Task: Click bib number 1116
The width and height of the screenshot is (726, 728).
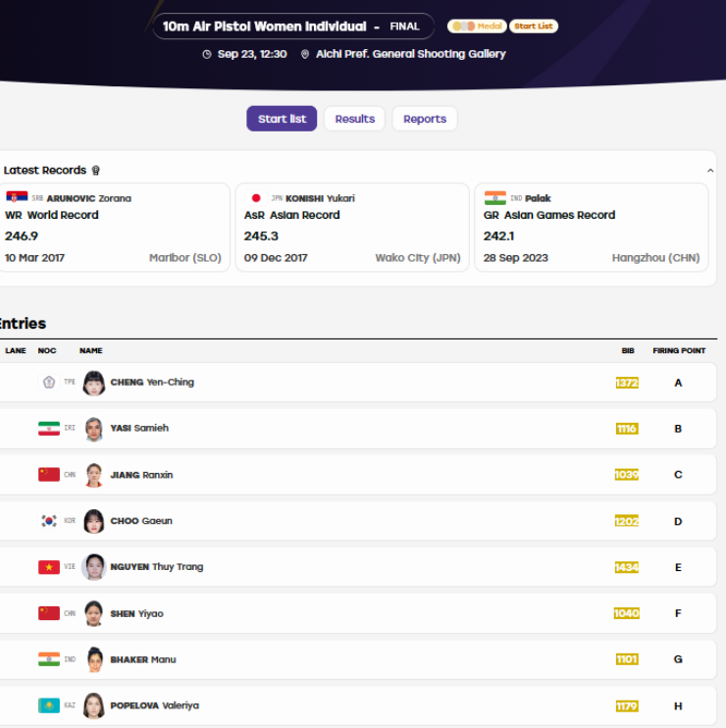Action: point(627,429)
